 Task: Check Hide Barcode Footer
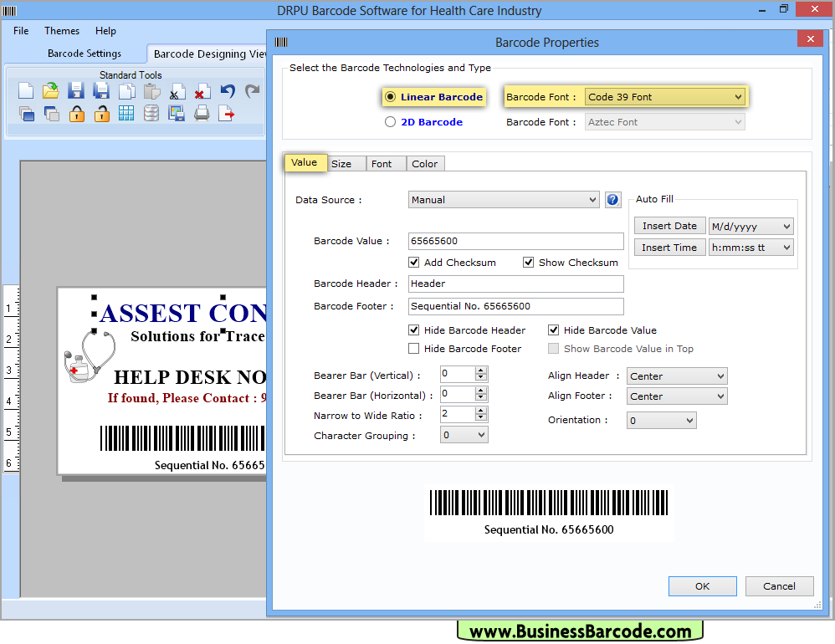pyautogui.click(x=414, y=349)
